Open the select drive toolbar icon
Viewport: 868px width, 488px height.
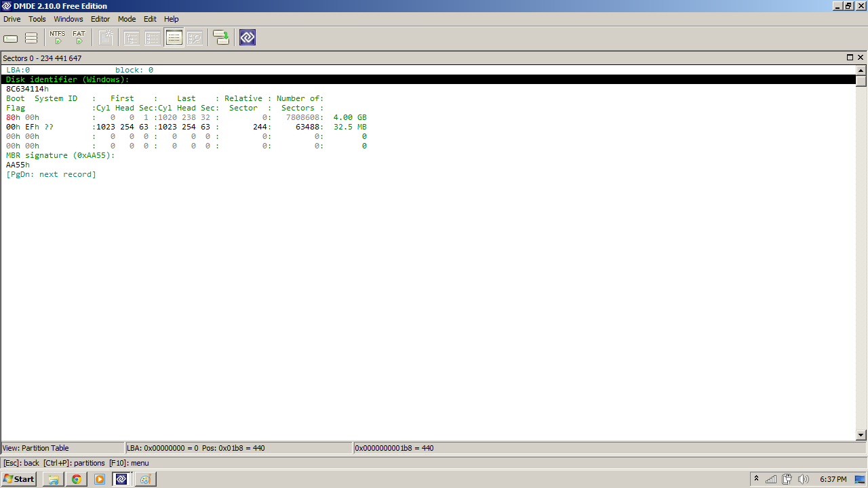click(x=11, y=38)
